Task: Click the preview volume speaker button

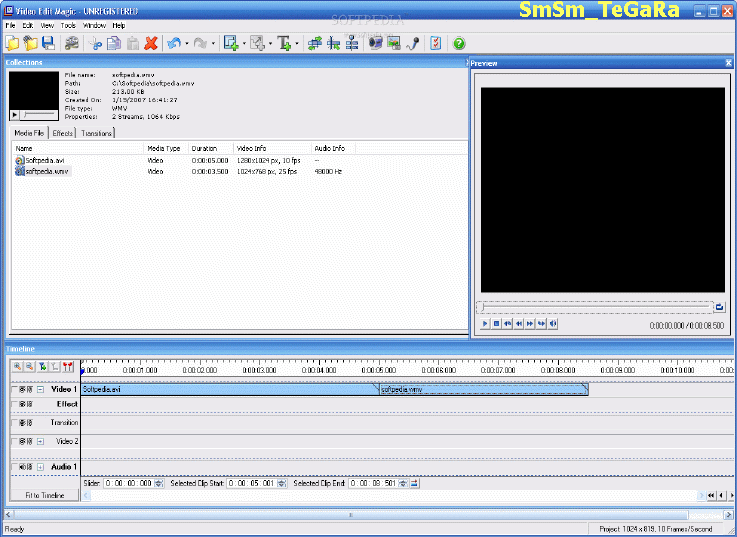Action: pyautogui.click(x=553, y=324)
